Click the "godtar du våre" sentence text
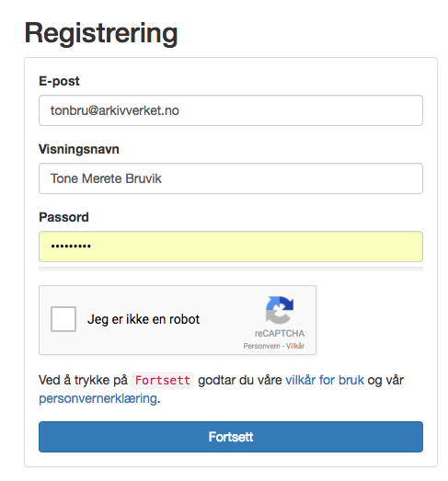This screenshot has width=448, height=481. pos(240,380)
